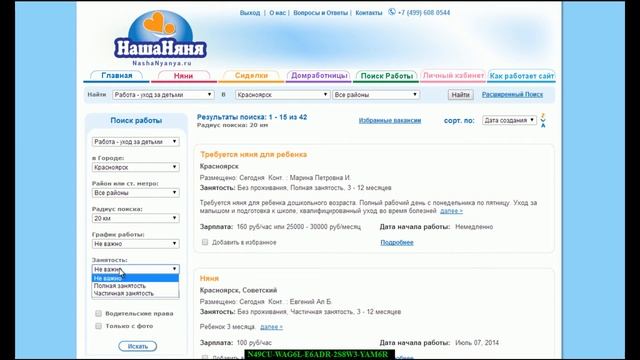The height and width of the screenshot is (360, 640).
Task: Open sort by 'Дата создания' dropdown
Action: 509,120
